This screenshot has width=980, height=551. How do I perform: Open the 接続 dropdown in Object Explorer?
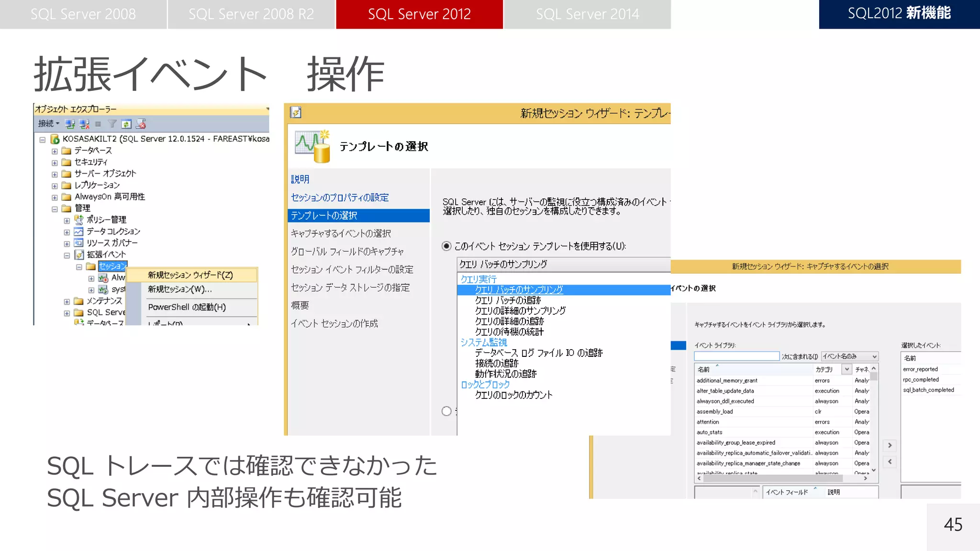49,124
